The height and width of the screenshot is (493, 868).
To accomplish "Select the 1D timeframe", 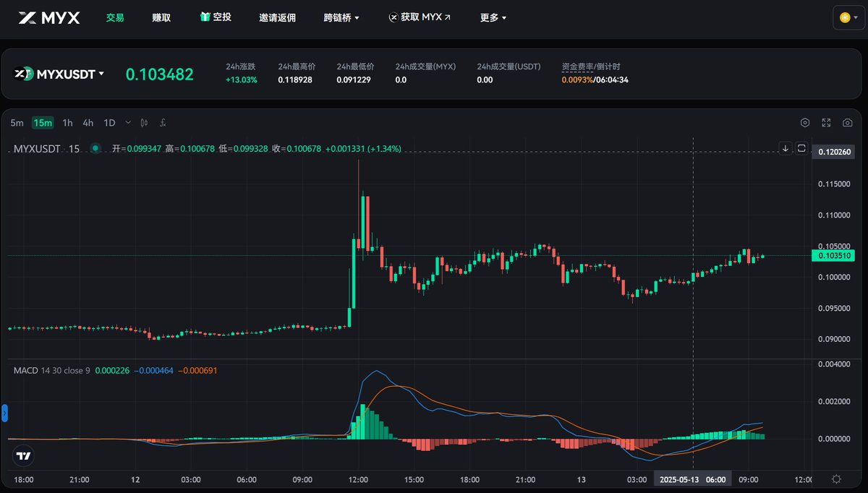I will click(109, 123).
